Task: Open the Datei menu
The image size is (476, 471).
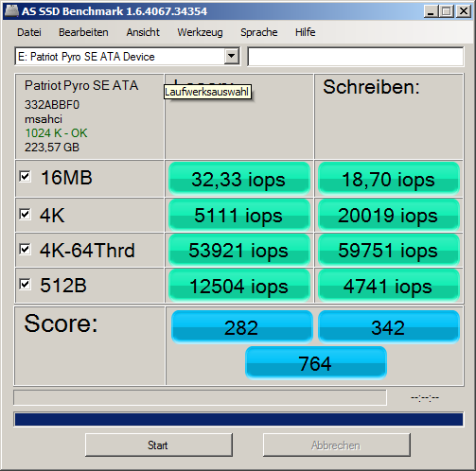Action: 29,32
